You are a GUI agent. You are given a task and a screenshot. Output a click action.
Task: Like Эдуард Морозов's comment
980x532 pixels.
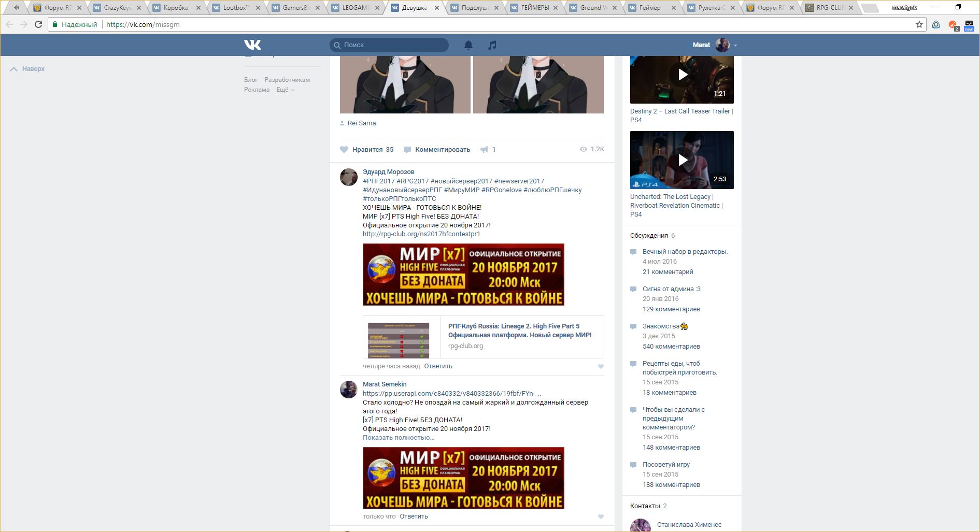pyautogui.click(x=601, y=367)
